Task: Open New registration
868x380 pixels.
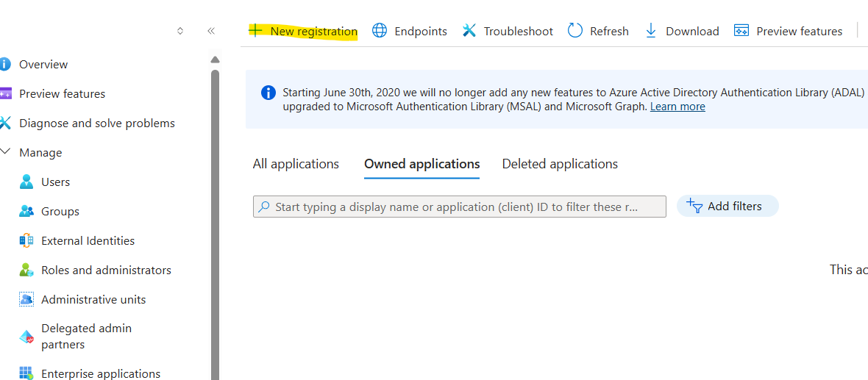Action: point(303,32)
